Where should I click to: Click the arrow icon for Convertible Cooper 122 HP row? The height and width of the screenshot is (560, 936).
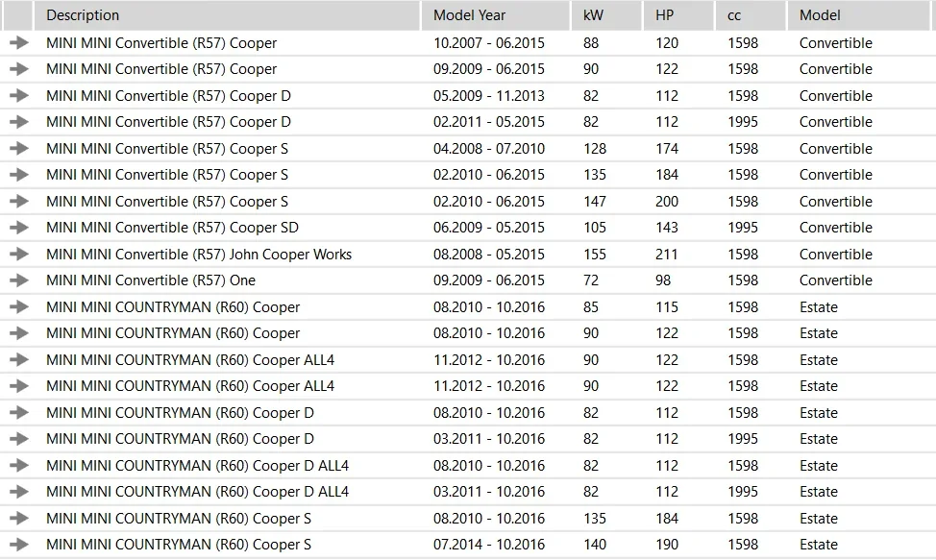click(19, 69)
